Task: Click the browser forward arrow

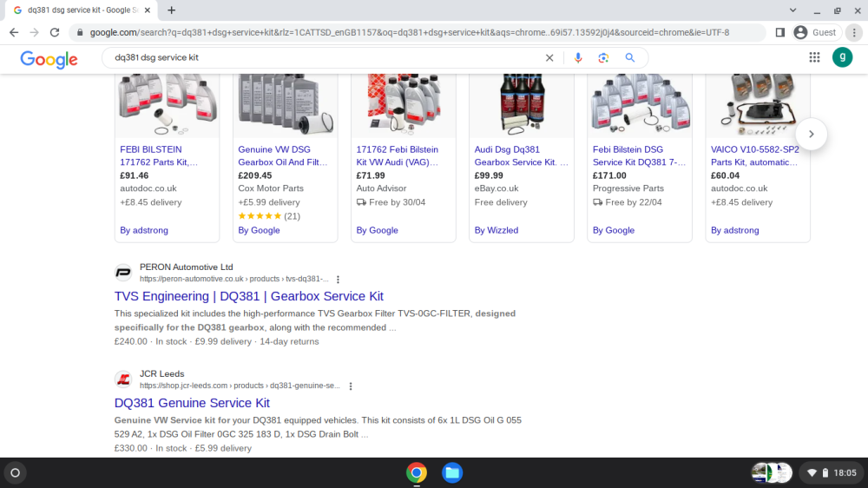Action: (x=35, y=33)
